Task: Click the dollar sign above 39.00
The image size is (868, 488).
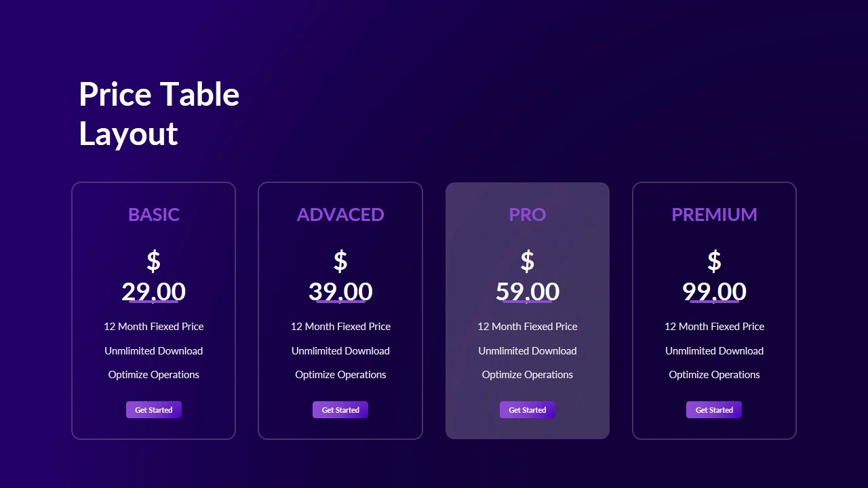Action: pos(340,261)
